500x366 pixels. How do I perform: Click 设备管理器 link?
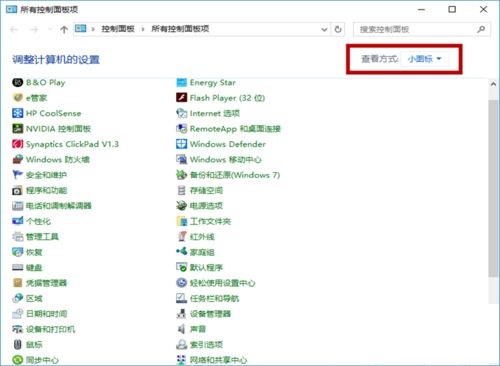[x=210, y=314]
